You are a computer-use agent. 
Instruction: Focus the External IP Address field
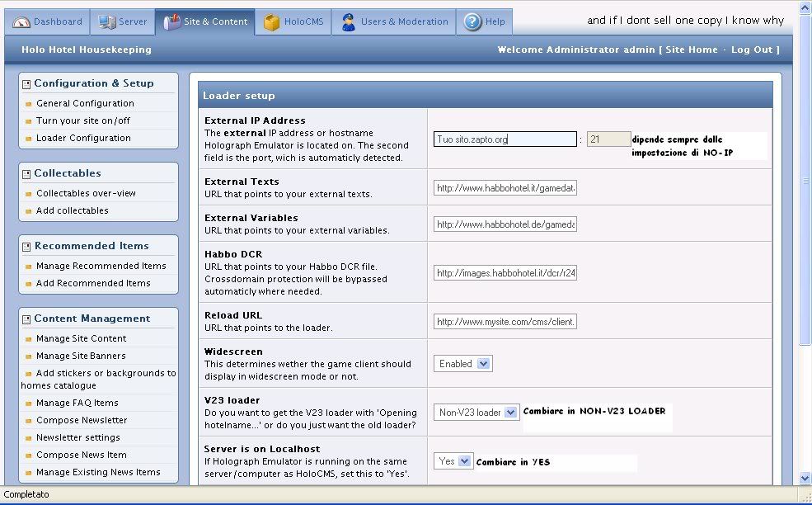click(x=505, y=139)
